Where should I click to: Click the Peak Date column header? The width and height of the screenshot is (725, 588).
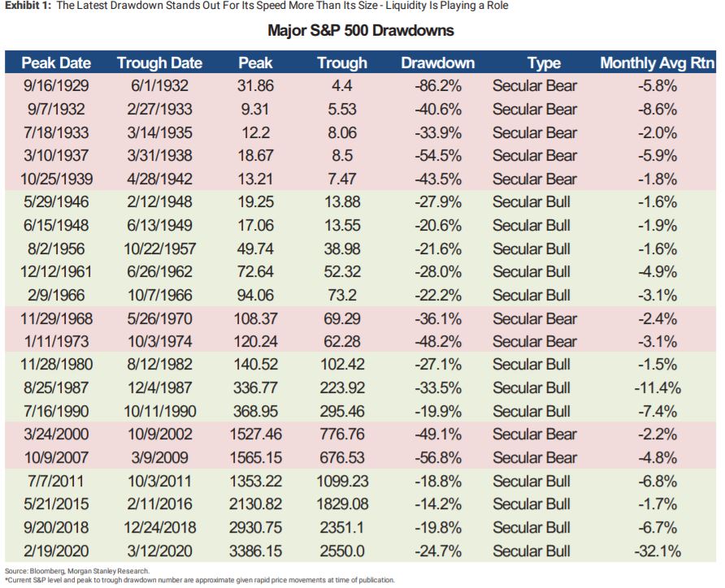click(x=56, y=63)
